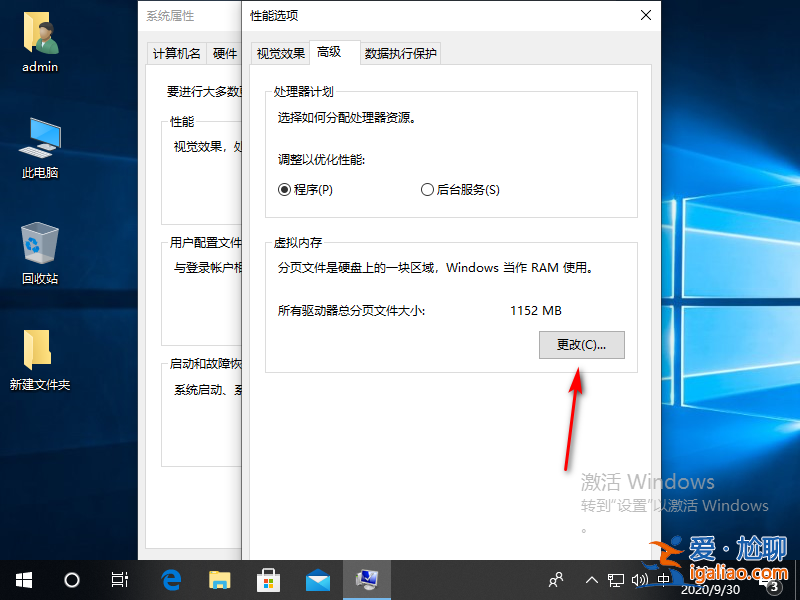
Task: Select the running System Properties taskbar icon
Action: [367, 579]
